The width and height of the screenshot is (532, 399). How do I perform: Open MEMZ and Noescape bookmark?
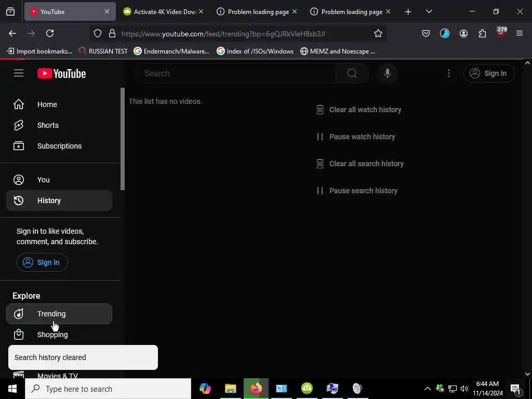tap(338, 51)
